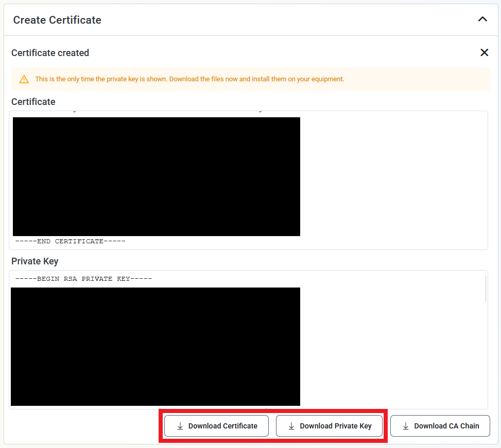Click the END CERTIFICATE line
This screenshot has height=448, width=501.
tap(71, 241)
